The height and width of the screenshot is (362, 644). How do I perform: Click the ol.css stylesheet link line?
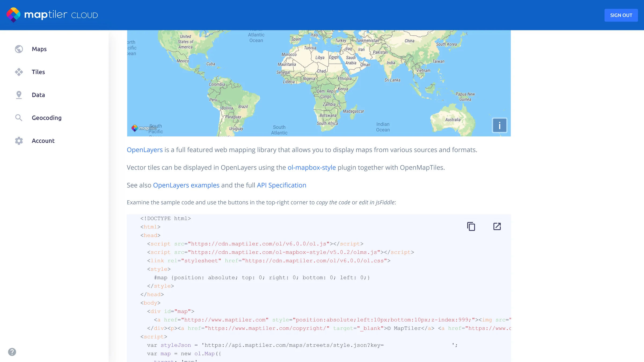pos(269,261)
